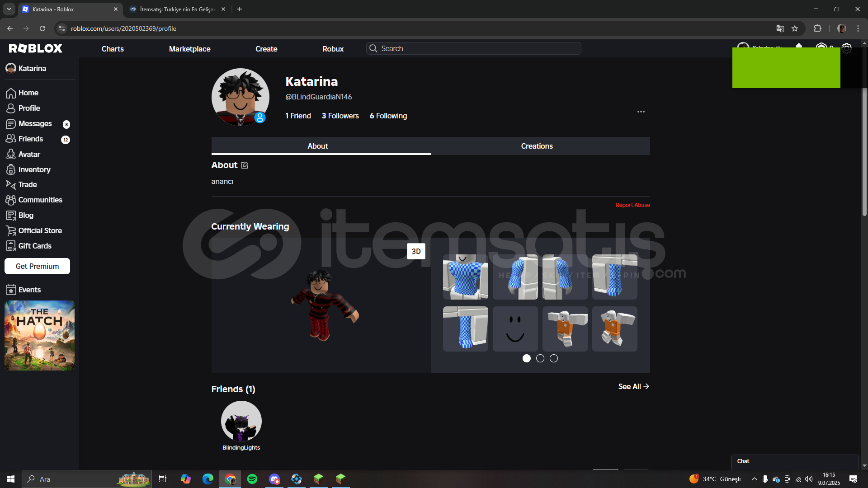Screen dimensions: 868x488
Task: Open the Chat panel
Action: [x=795, y=461]
